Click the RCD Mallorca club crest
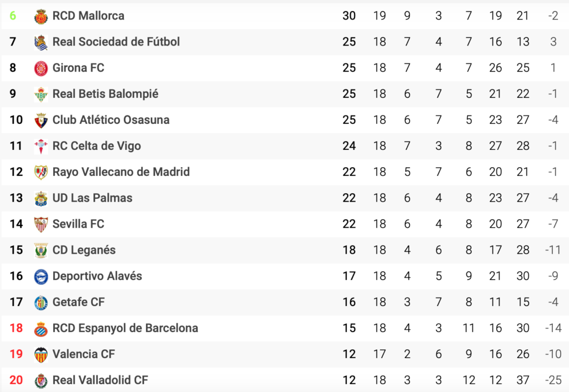569x392 pixels. [41, 17]
